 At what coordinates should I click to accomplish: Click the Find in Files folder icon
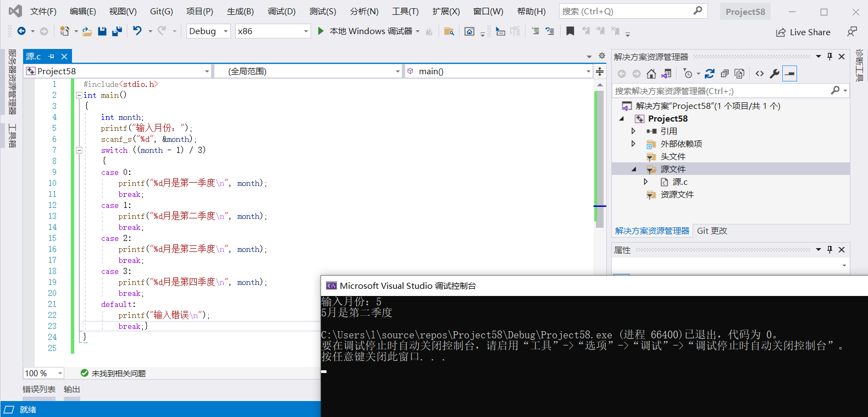tap(449, 31)
